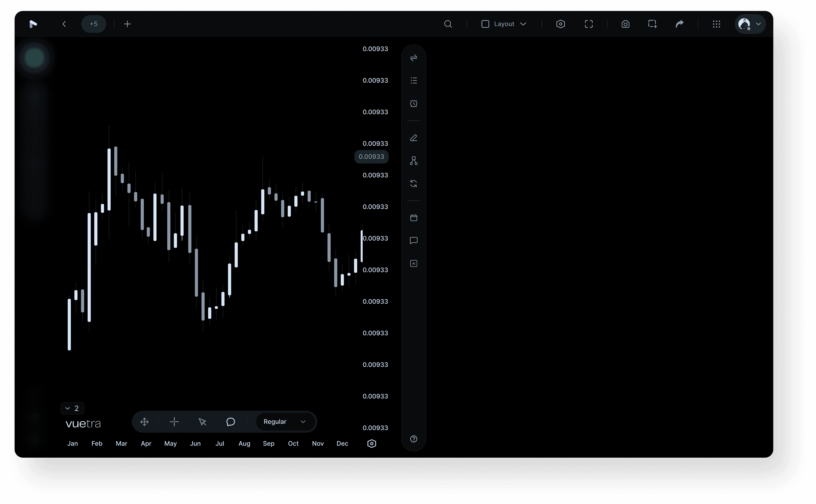Enable the move pan tool
The image size is (816, 504).
[144, 422]
